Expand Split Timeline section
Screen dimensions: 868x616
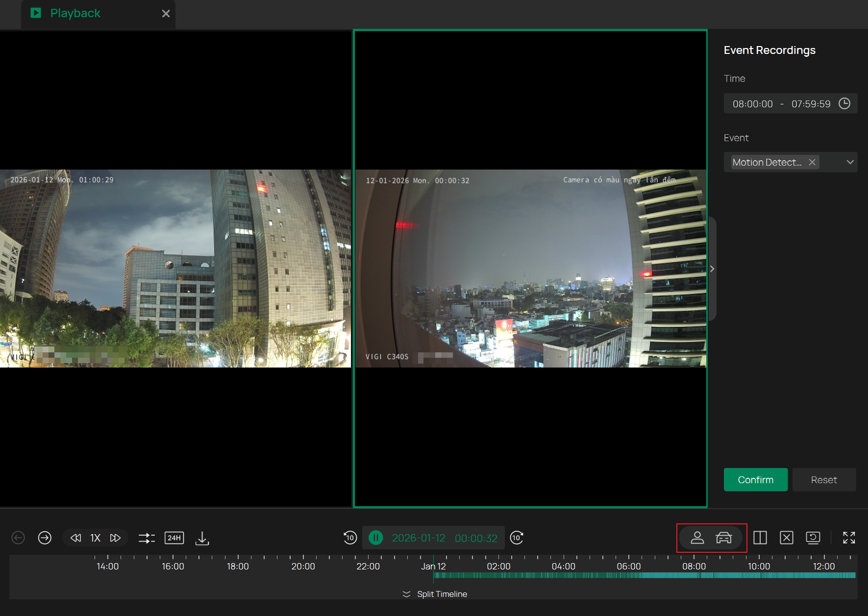tap(435, 594)
